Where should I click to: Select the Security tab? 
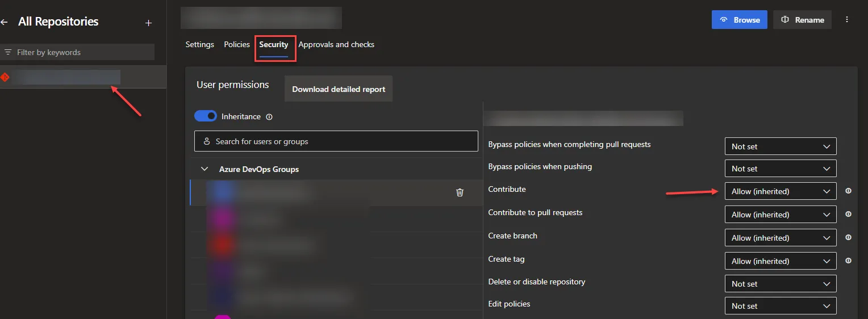[274, 44]
